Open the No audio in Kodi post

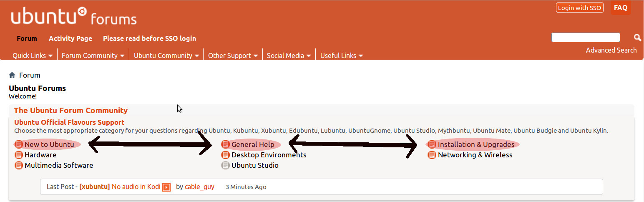[136, 187]
